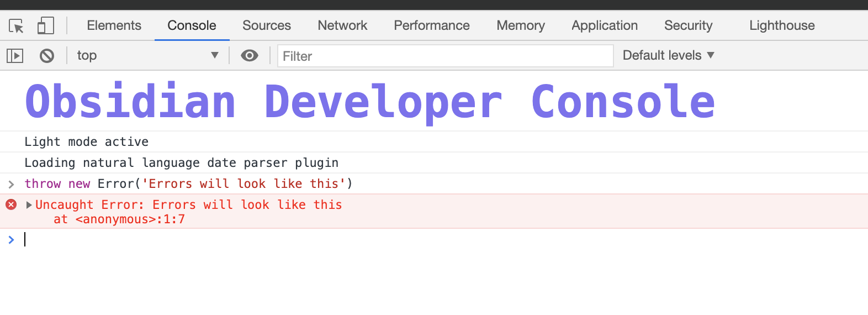The image size is (868, 315).
Task: Select the 'Light mode active' log line
Action: click(x=87, y=142)
